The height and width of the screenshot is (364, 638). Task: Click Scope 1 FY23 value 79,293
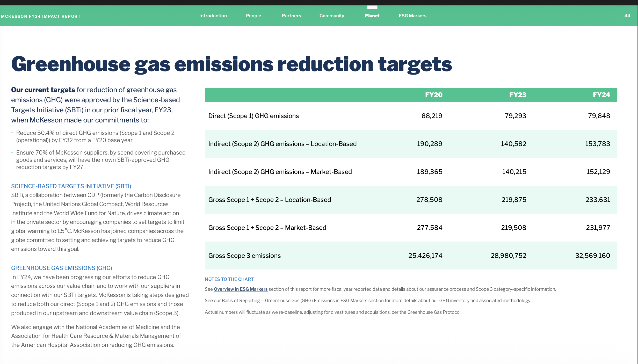pyautogui.click(x=516, y=116)
